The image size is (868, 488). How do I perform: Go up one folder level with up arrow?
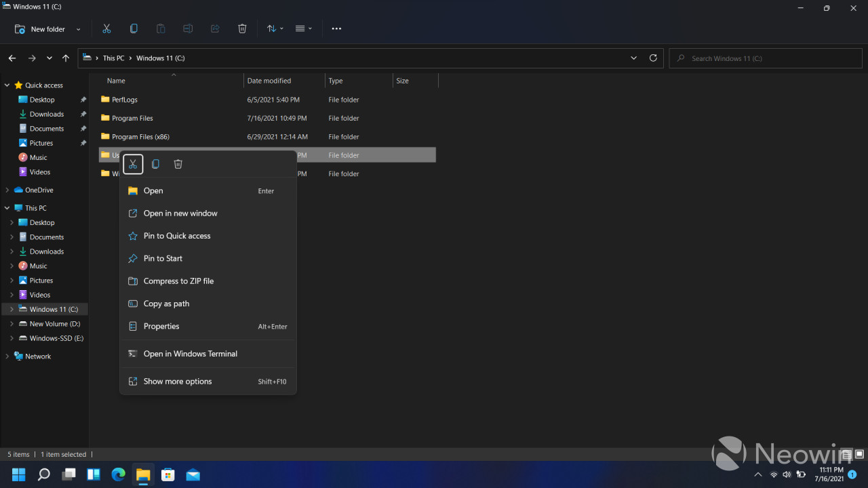coord(66,58)
